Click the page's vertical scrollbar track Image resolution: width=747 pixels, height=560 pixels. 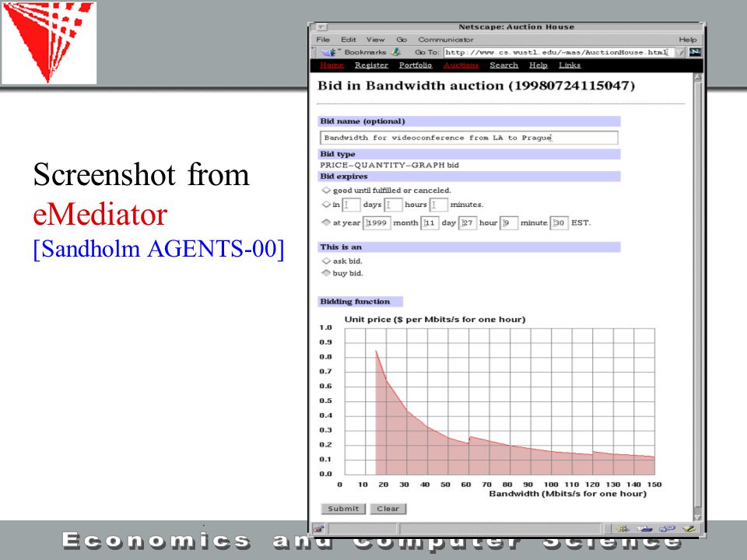pyautogui.click(x=698, y=297)
